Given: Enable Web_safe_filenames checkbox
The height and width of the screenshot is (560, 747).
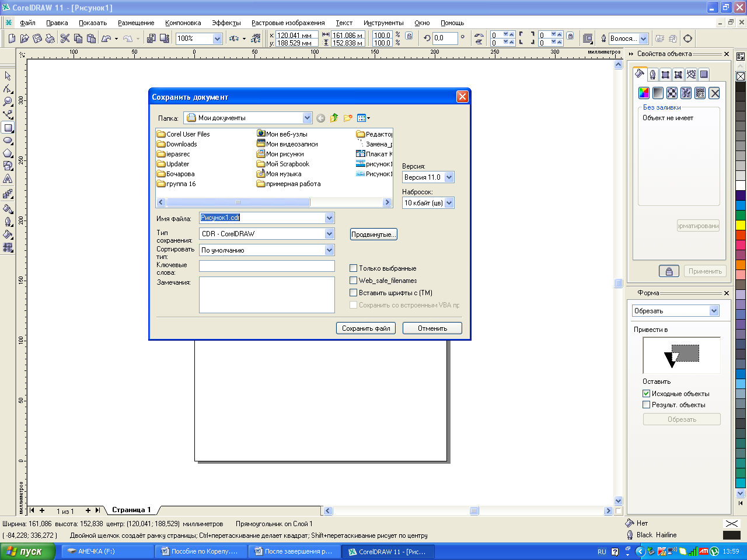Looking at the screenshot, I should [x=353, y=281].
